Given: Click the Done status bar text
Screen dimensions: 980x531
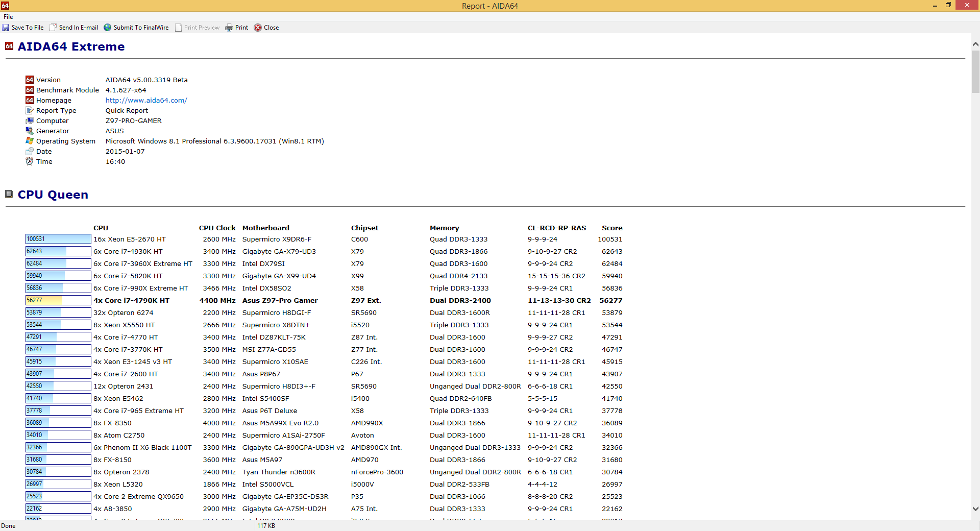Looking at the screenshot, I should pos(8,525).
